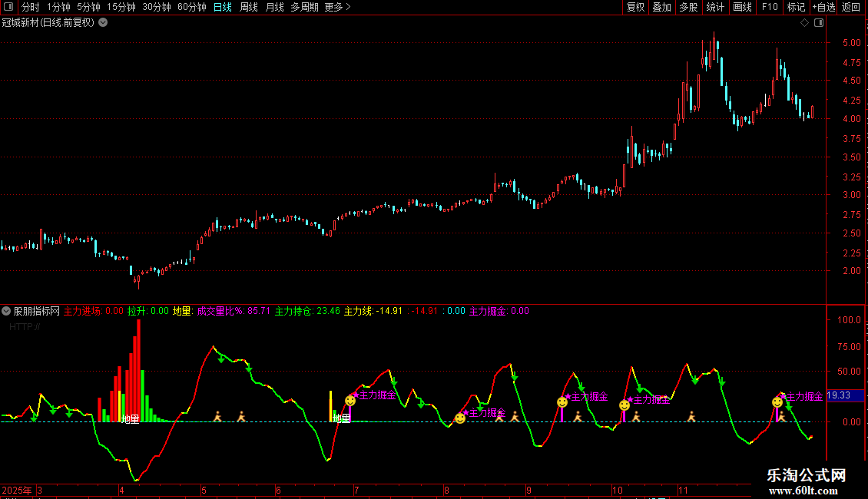
Task: Click the 返回 back button
Action: [851, 7]
